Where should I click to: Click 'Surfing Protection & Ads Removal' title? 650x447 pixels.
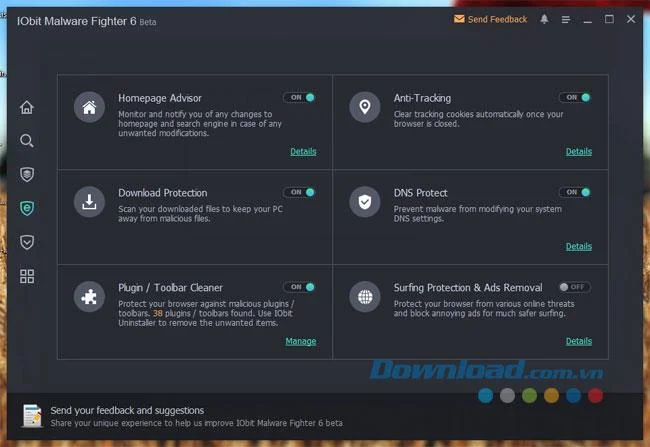tap(468, 288)
